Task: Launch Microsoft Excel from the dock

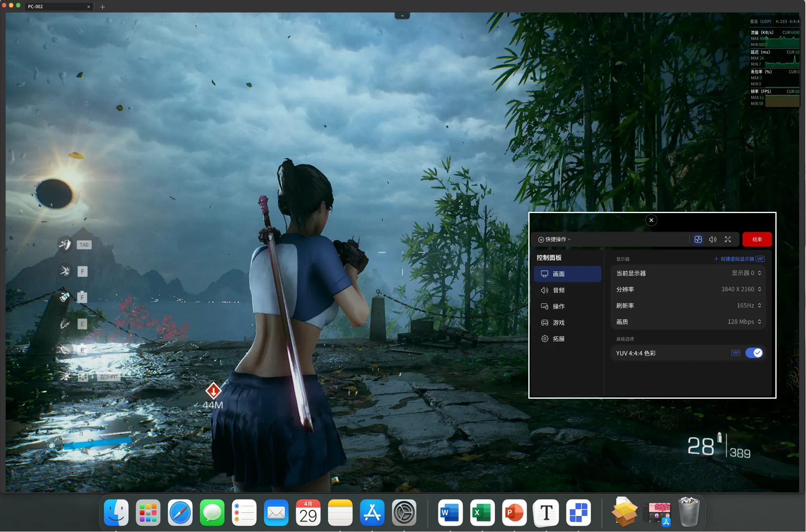Action: click(482, 513)
